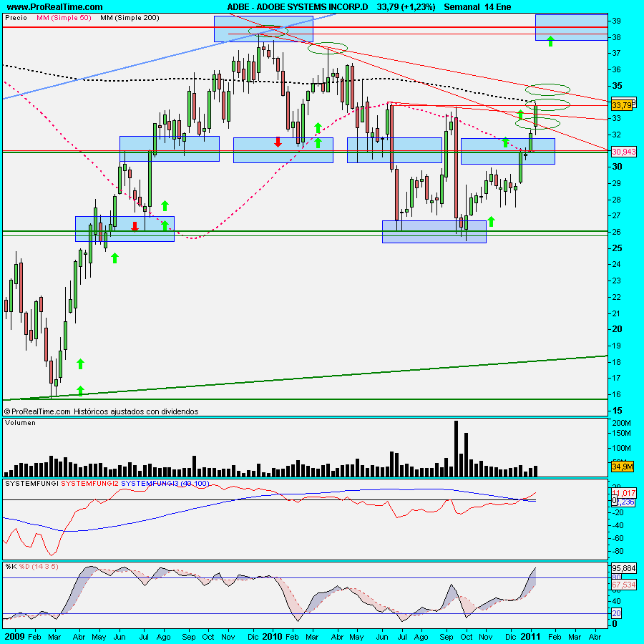Viewport: 644px width, 644px height.
Task: Click the %D (14 3 5) stochastic label
Action: pyautogui.click(x=39, y=567)
